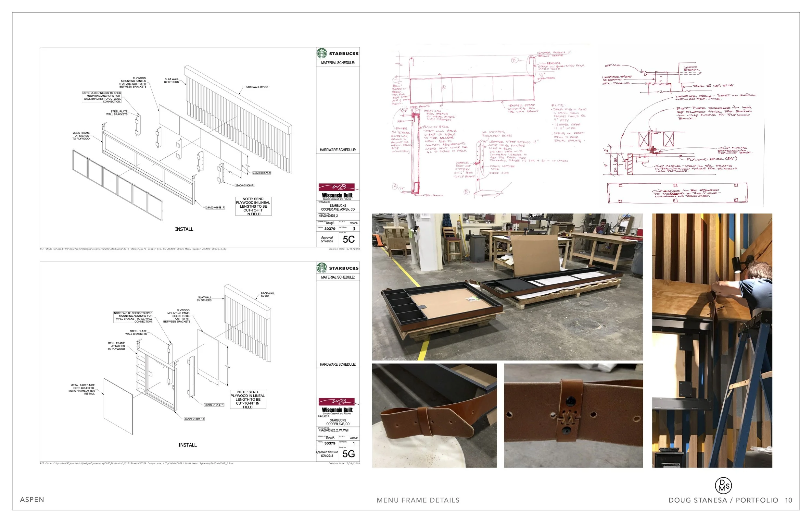Click DOUG STANESA / PORTFOLIO footer text
Viewport: 812px width, 525px height.
pos(723,500)
